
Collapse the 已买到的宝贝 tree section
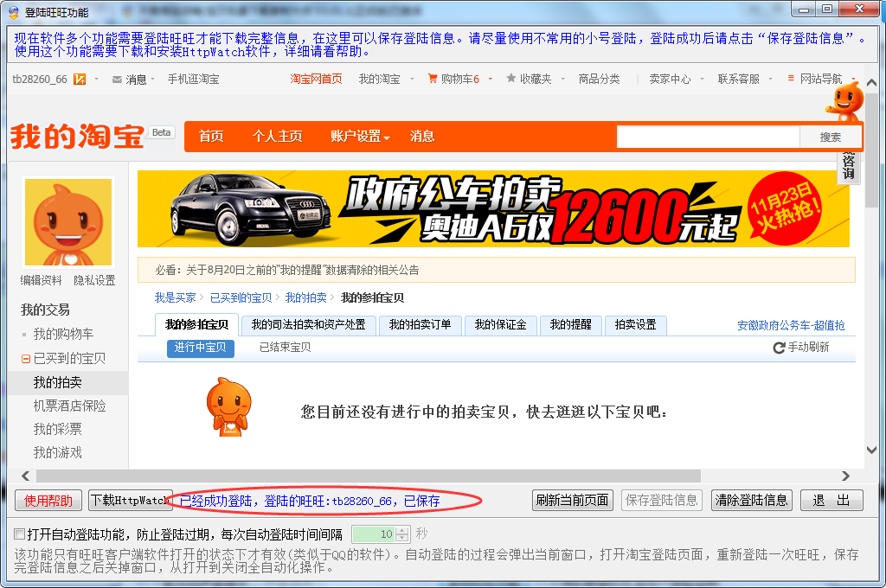pos(26,359)
